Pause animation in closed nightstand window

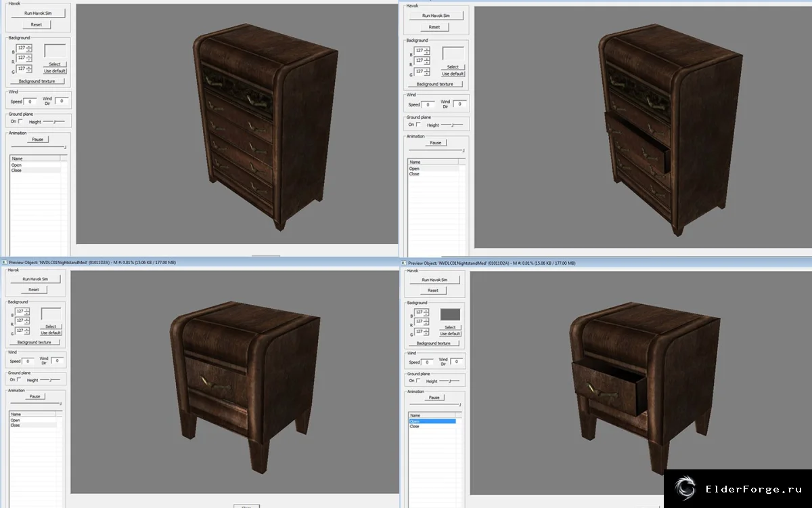point(35,396)
